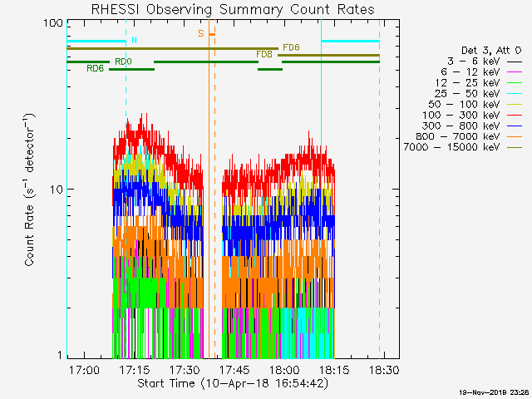Click the green line swatch for 12 - 25 keV
The height and width of the screenshot is (399, 532).
[515, 83]
